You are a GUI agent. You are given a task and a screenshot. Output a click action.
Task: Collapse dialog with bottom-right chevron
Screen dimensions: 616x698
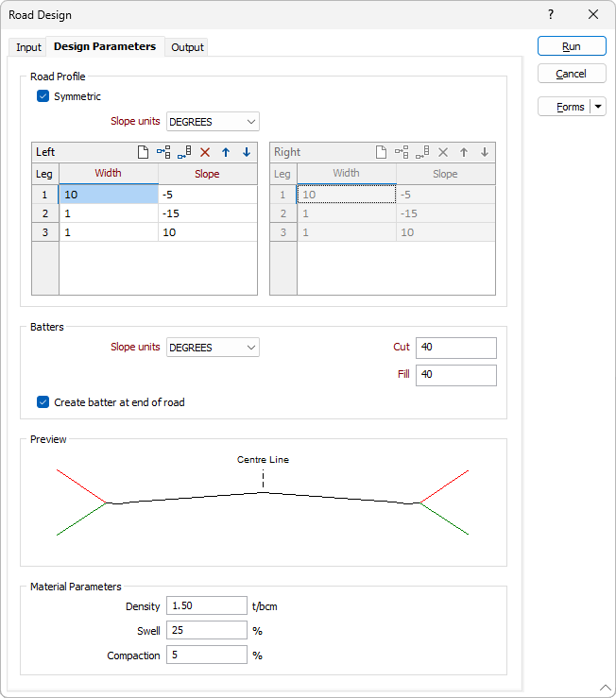(606, 688)
